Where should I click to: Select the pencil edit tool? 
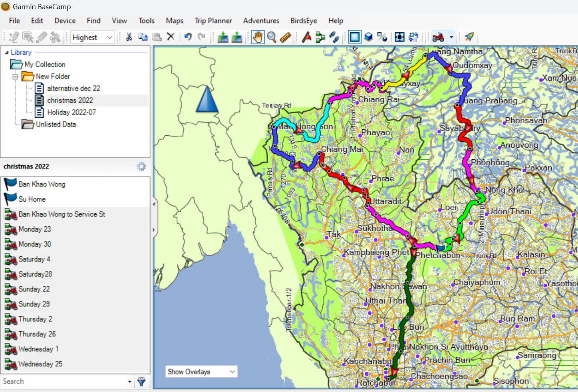pos(14,37)
